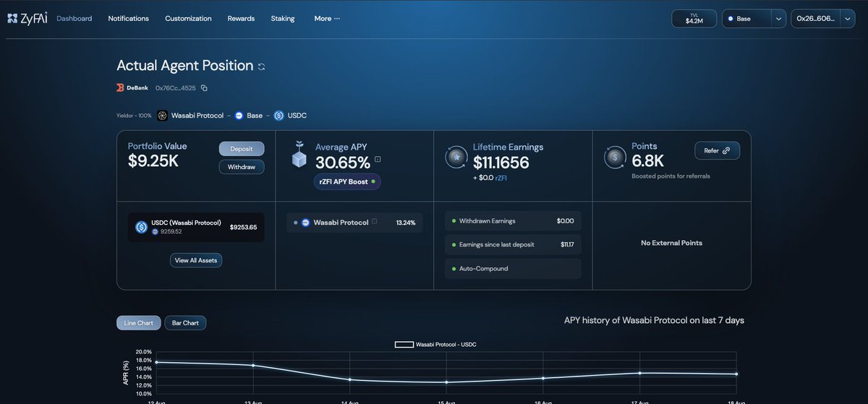Click the USDC coin icon in Yieldor row
The width and height of the screenshot is (868, 404).
[278, 116]
